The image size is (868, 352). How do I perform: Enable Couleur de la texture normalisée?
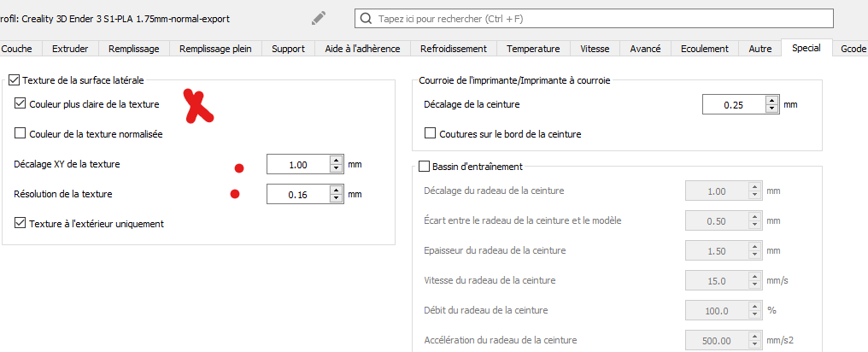20,133
